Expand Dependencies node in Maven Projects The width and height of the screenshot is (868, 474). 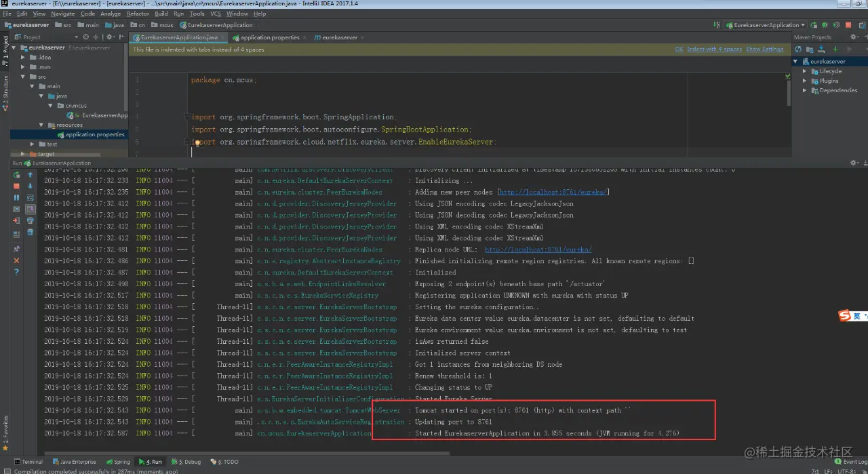805,90
